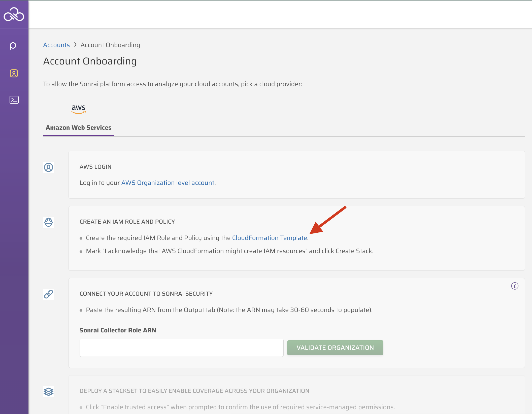Viewport: 532px width, 414px height.
Task: Open the CloudFormation Template link
Action: pyautogui.click(x=270, y=238)
